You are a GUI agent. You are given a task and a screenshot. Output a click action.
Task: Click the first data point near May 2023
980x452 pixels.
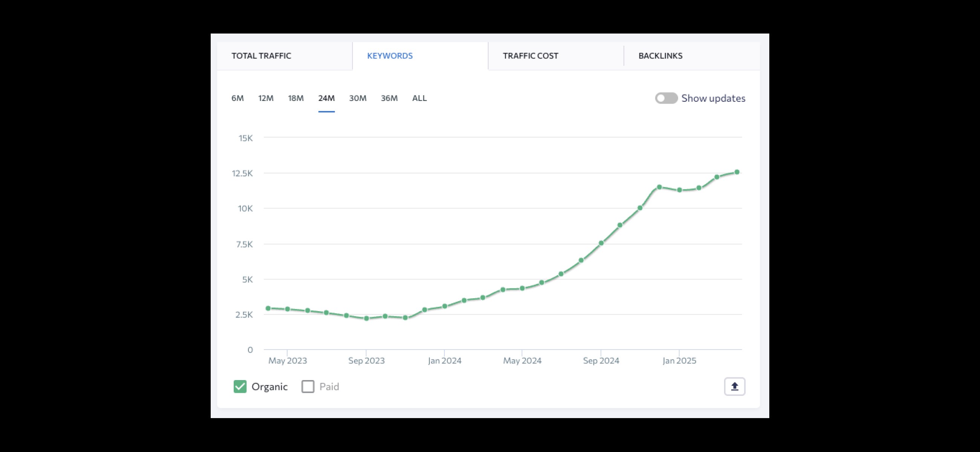tap(268, 308)
